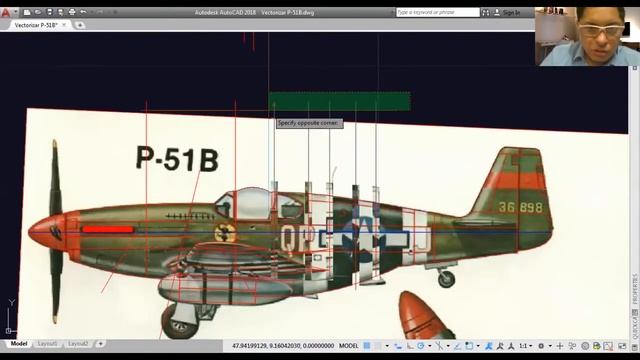Click the binoculars search icon
Image resolution: width=640 pixels, height=360 pixels.
coord(486,13)
